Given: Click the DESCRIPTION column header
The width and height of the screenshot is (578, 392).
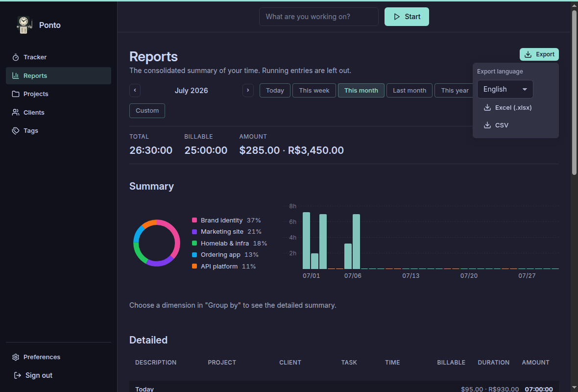Looking at the screenshot, I should (156, 363).
